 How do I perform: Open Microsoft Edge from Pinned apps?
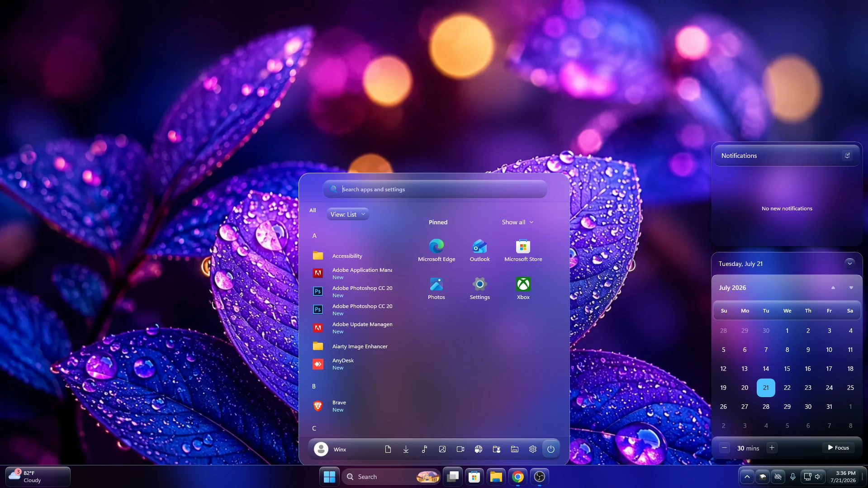pyautogui.click(x=436, y=251)
